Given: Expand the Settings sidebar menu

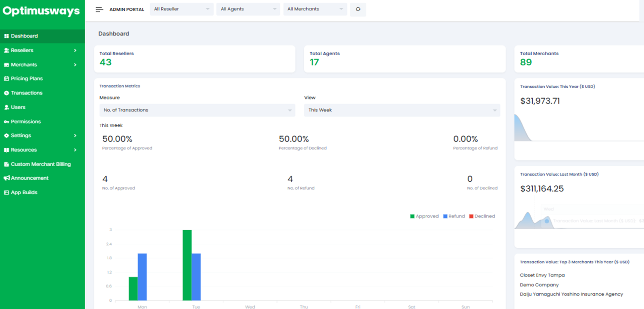Looking at the screenshot, I should pos(21,135).
